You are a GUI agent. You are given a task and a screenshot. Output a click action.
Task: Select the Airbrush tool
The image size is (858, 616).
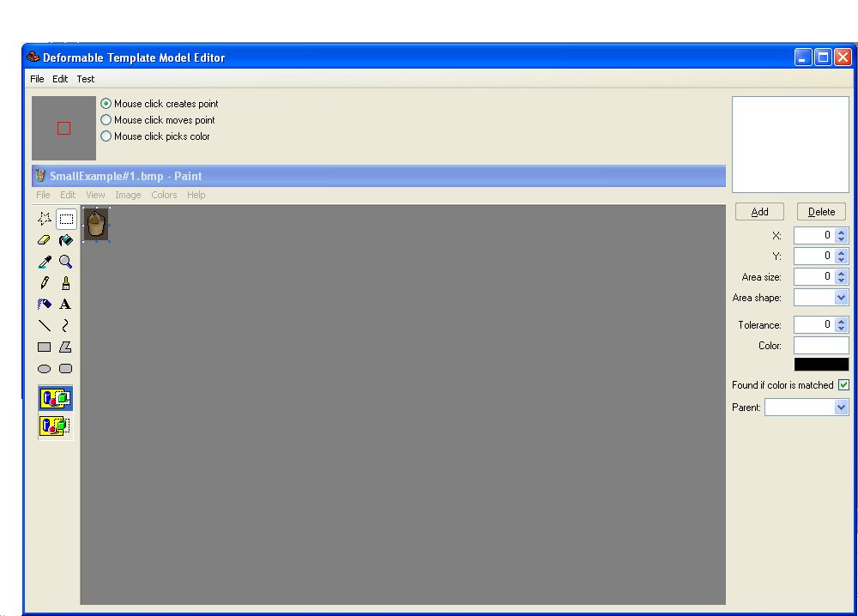click(45, 305)
